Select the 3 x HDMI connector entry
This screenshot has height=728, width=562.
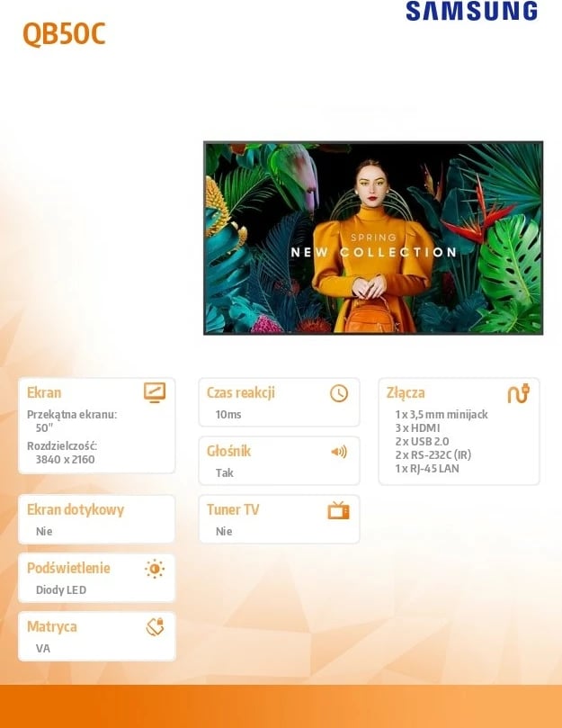click(418, 428)
